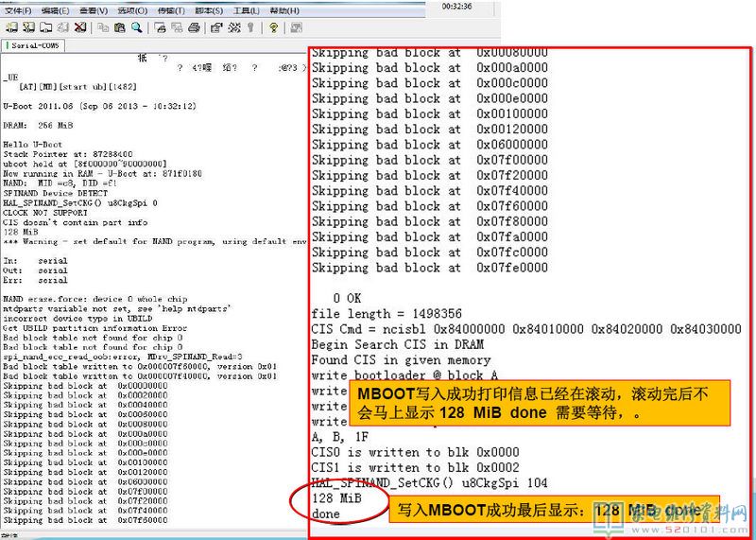This screenshot has width=756, height=540.
Task: Open the 编辑(E) menu
Action: click(x=54, y=10)
